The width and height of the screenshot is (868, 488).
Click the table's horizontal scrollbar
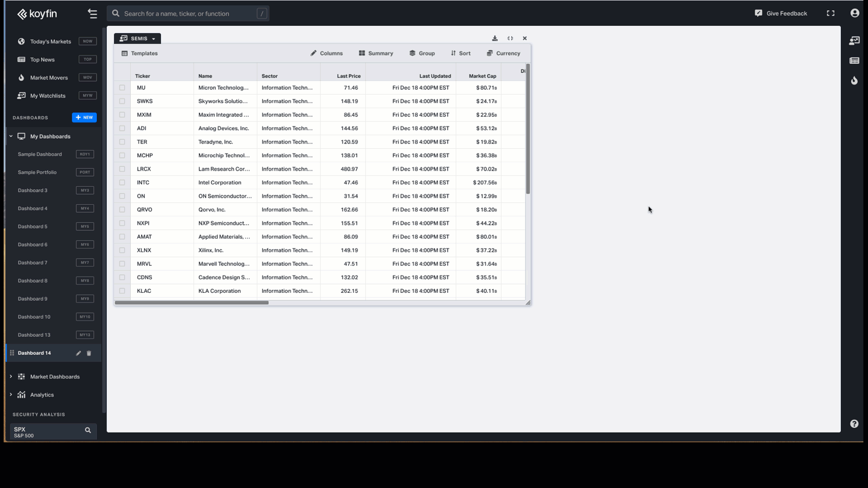click(192, 302)
